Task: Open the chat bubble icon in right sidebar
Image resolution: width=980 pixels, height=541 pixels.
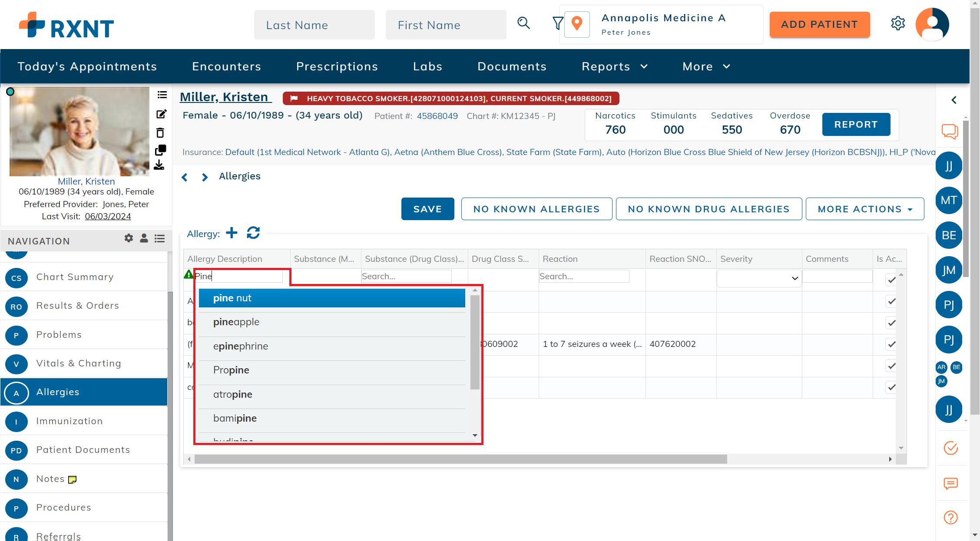Action: (950, 131)
